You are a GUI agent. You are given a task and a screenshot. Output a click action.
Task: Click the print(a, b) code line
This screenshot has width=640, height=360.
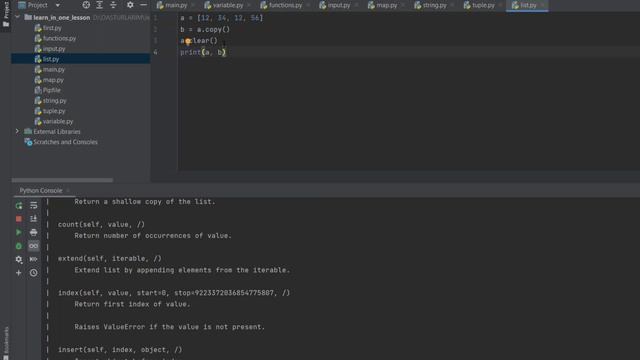point(203,52)
